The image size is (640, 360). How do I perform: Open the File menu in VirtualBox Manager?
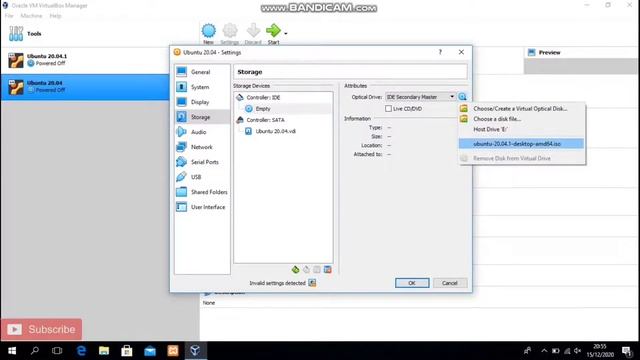[x=9, y=16]
